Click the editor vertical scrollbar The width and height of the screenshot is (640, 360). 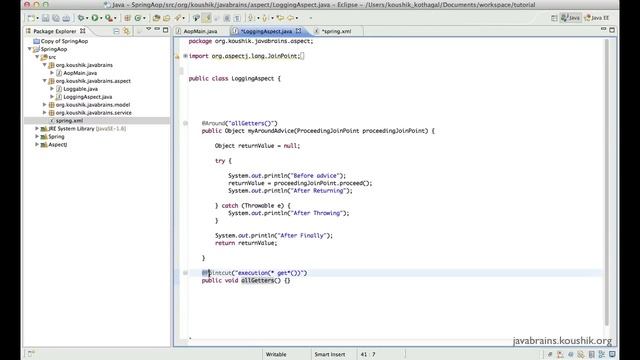(x=607, y=182)
